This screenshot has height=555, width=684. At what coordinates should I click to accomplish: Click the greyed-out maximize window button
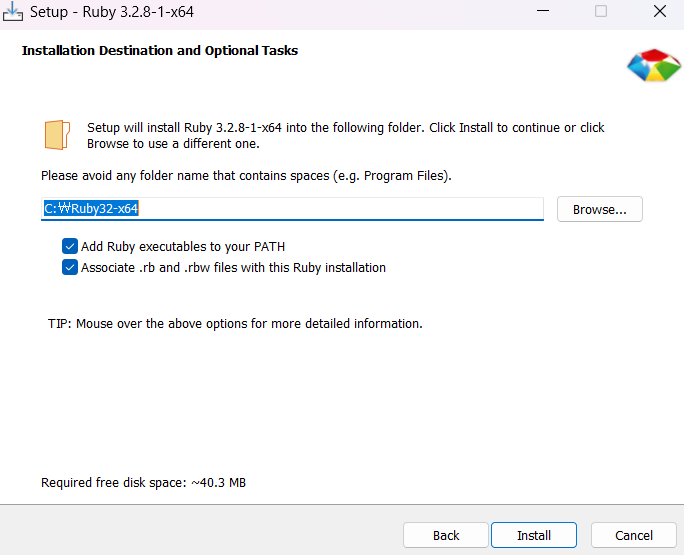point(601,12)
